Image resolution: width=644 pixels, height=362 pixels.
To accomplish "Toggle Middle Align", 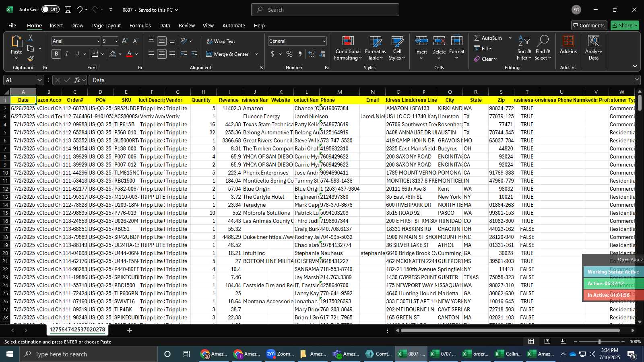I will tap(162, 41).
